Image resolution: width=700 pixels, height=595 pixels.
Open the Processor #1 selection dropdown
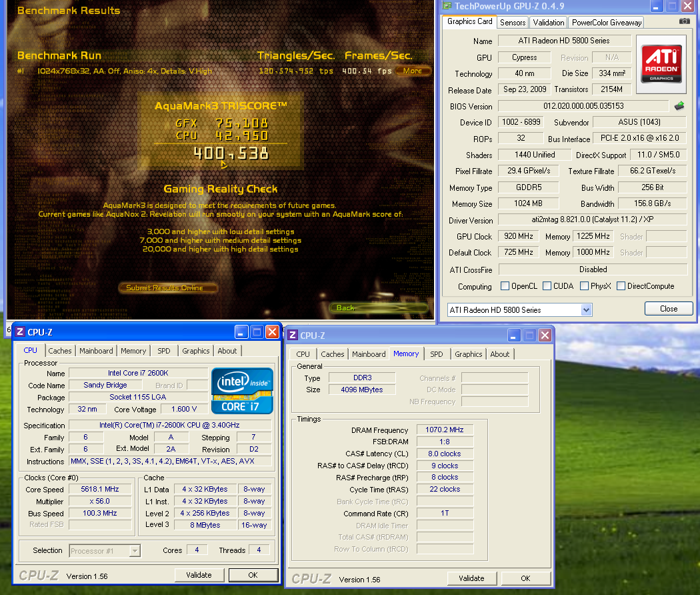[x=135, y=551]
